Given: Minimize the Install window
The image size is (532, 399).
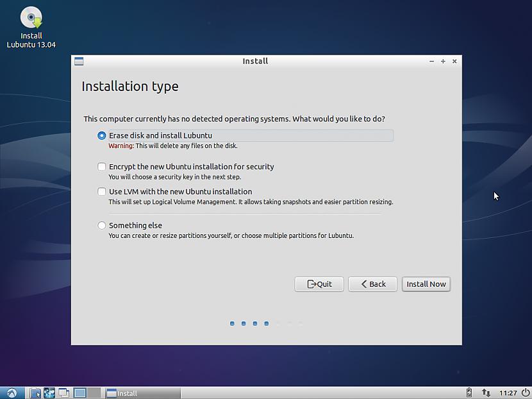Looking at the screenshot, I should tap(431, 62).
